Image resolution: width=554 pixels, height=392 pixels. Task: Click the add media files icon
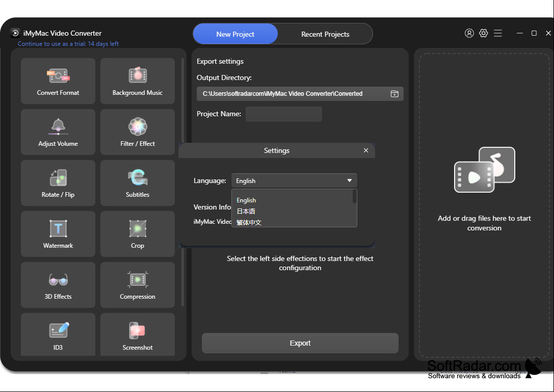pos(484,170)
